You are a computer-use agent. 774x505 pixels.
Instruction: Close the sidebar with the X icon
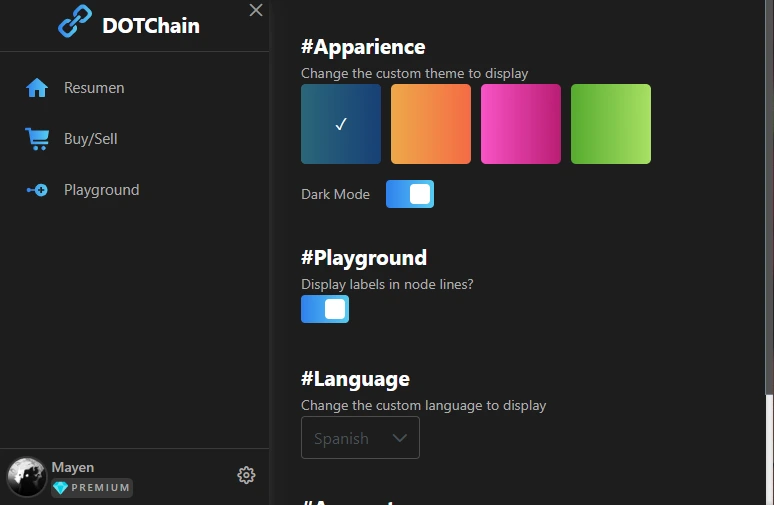256,10
